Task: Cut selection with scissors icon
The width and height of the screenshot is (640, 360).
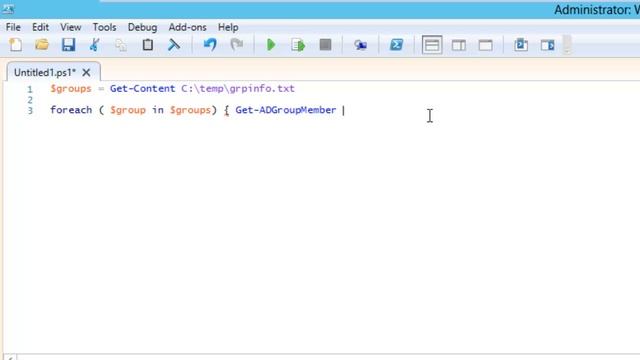Action: click(x=95, y=44)
